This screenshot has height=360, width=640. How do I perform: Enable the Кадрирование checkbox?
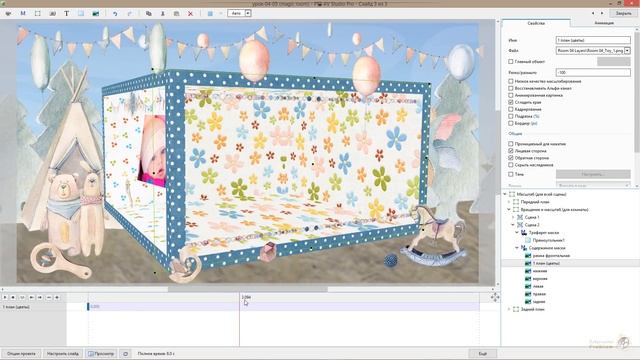pos(511,109)
